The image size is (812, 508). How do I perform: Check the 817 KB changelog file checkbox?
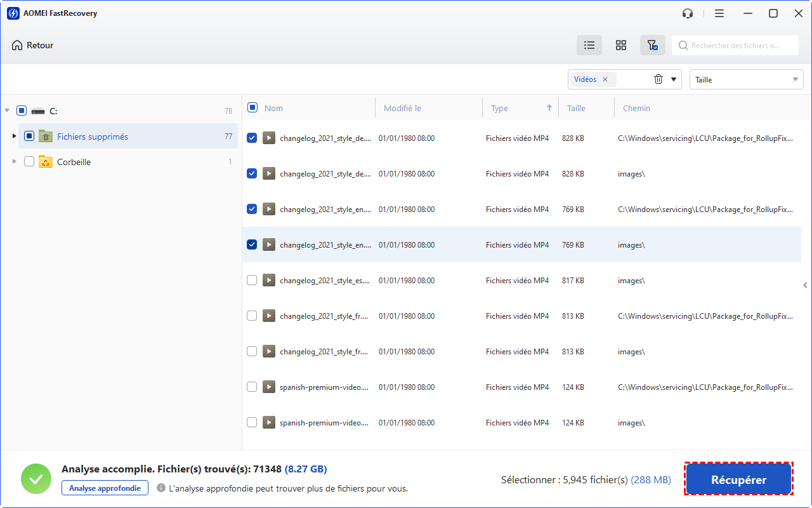point(252,280)
